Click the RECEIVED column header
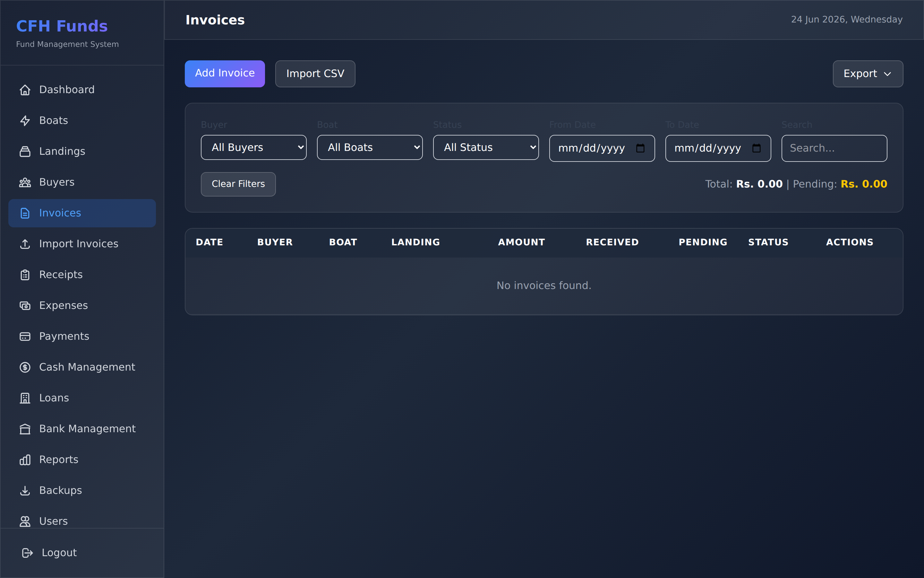The height and width of the screenshot is (578, 924). pyautogui.click(x=612, y=242)
